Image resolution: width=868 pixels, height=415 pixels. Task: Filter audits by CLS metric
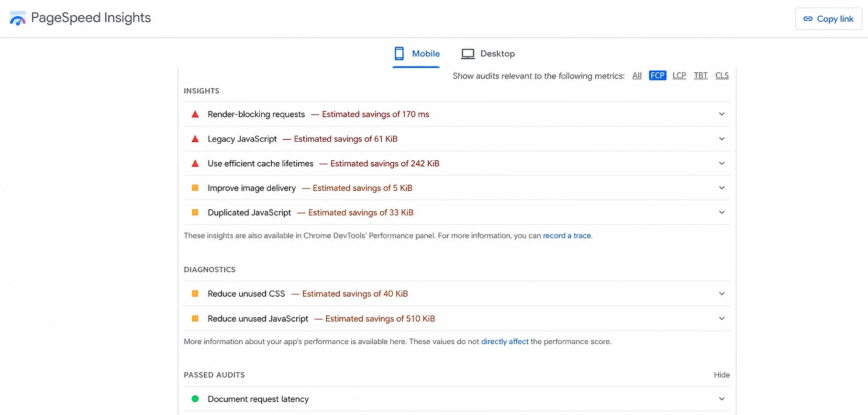(722, 76)
